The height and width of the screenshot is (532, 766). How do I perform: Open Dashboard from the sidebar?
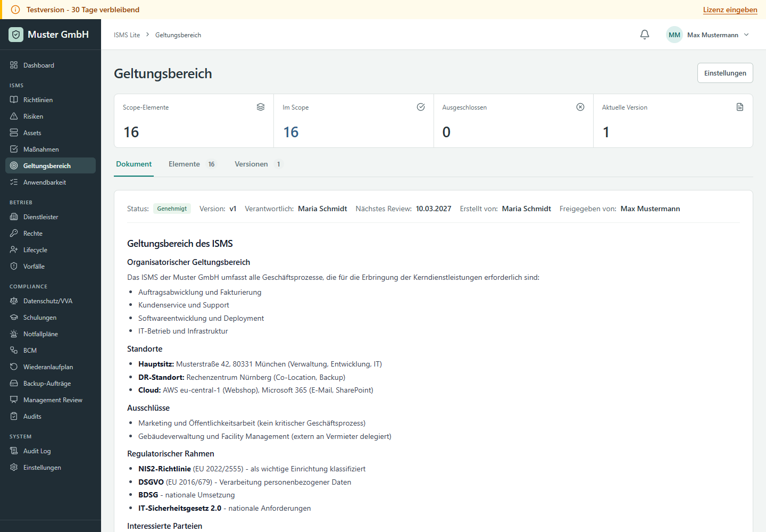[51, 65]
